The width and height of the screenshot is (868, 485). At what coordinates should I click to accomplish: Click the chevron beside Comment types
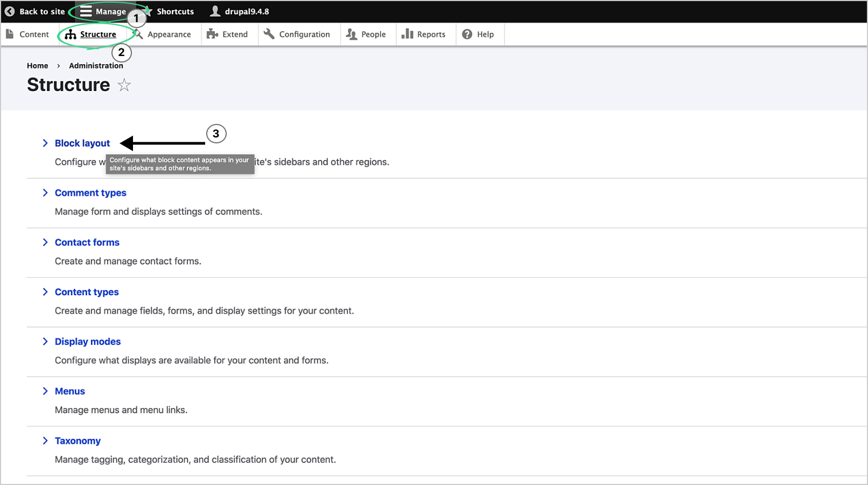pos(45,192)
